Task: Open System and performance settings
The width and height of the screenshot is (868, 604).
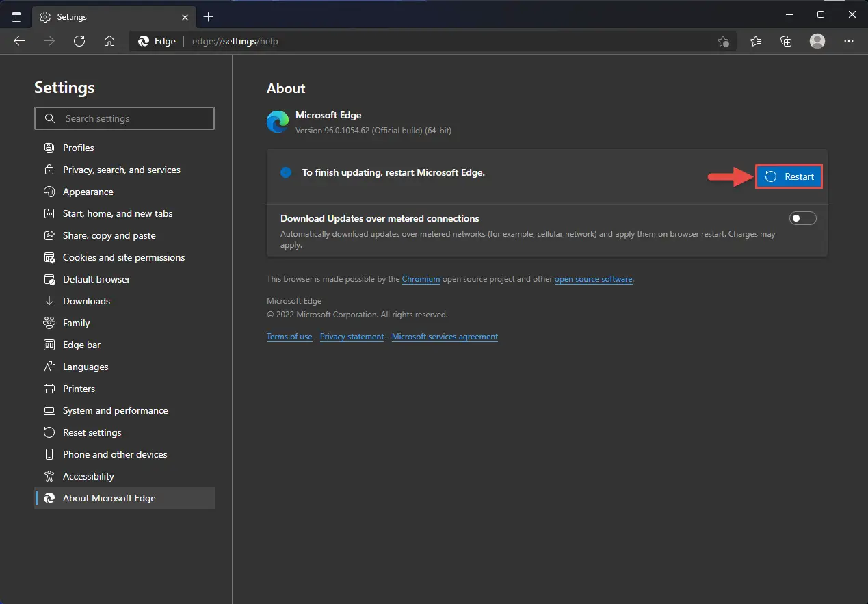Action: pos(124,410)
